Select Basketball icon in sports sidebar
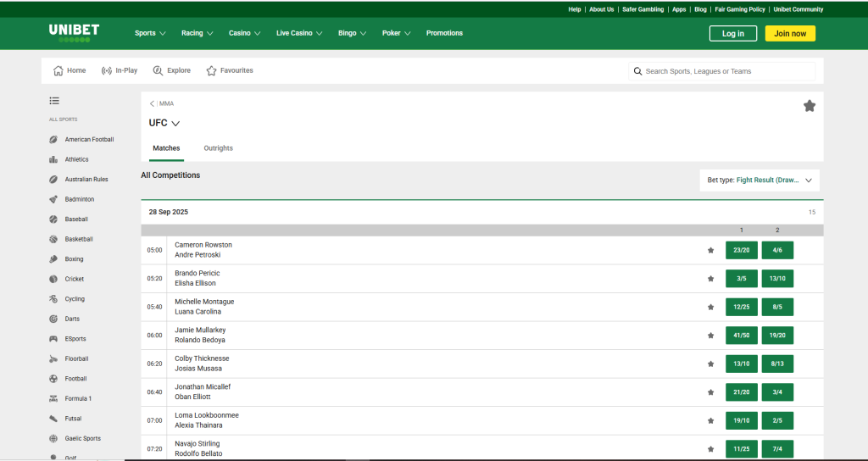Viewport: 868px width, 461px height. 53,239
